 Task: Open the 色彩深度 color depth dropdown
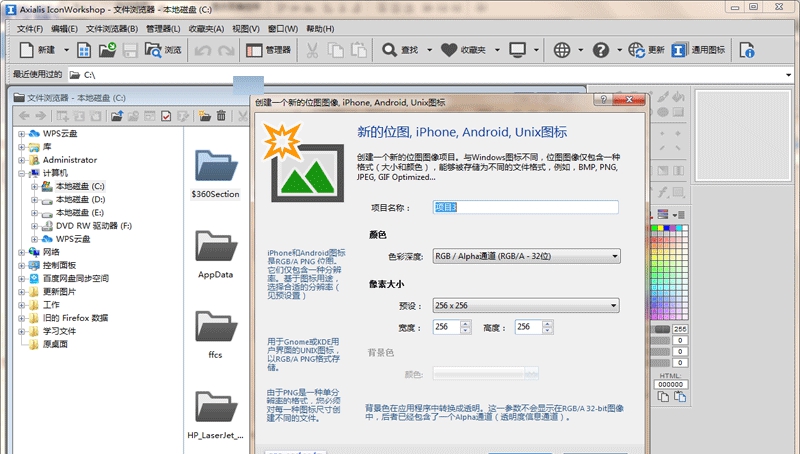(526, 256)
